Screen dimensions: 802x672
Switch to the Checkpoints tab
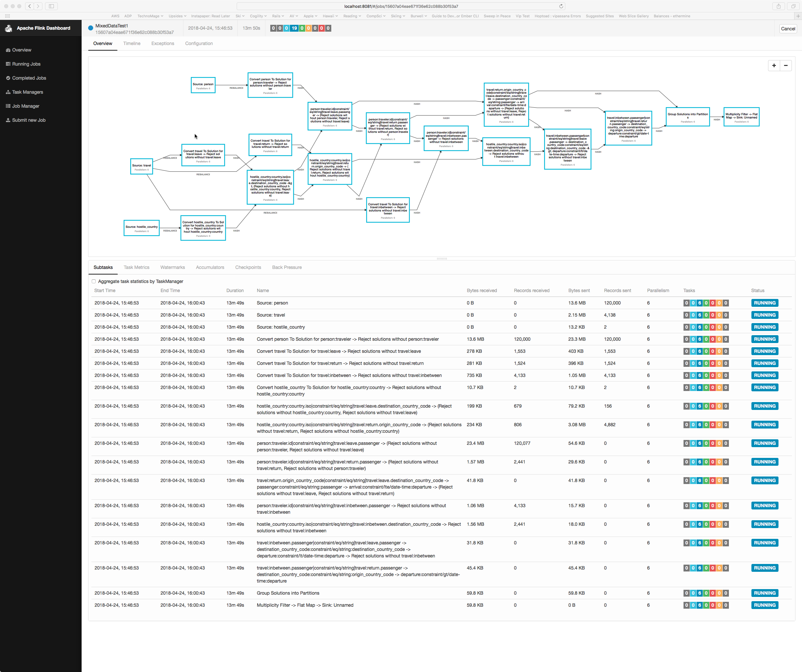click(x=248, y=267)
